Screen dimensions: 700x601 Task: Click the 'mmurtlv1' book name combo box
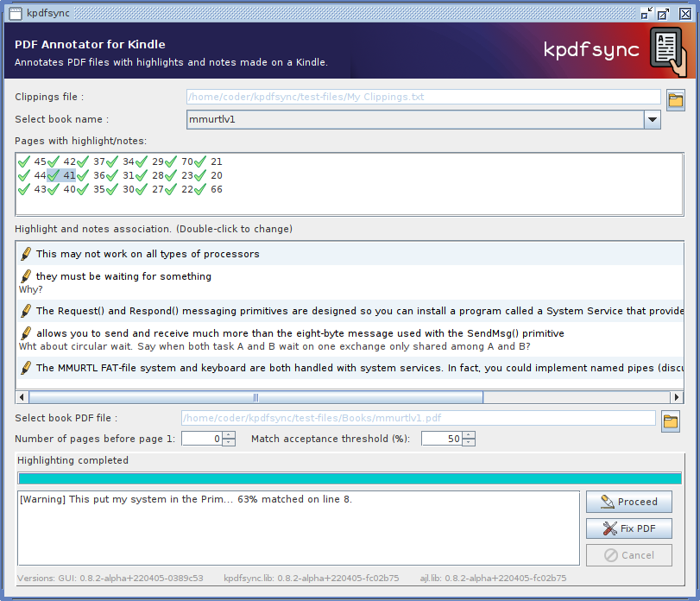pyautogui.click(x=423, y=120)
